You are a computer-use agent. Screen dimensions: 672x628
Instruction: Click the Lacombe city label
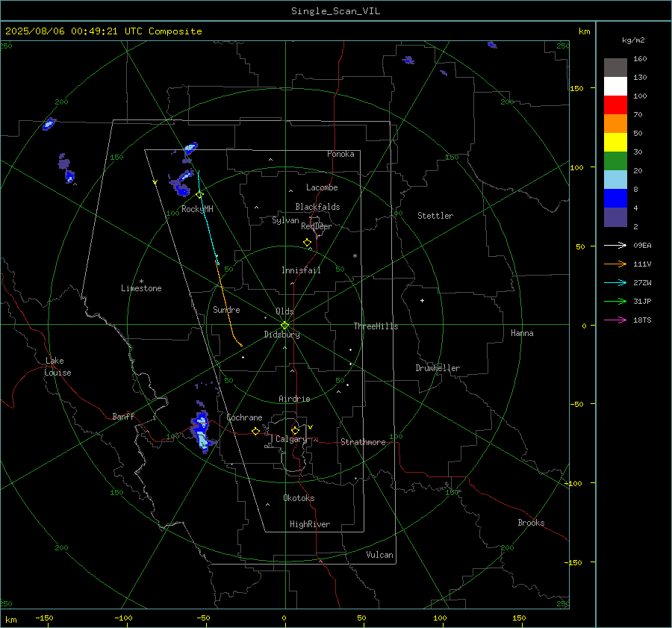(322, 187)
